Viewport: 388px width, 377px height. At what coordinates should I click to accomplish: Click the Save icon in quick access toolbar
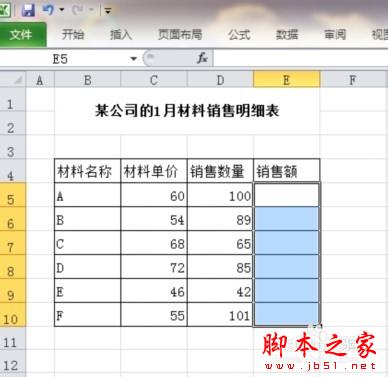point(28,10)
